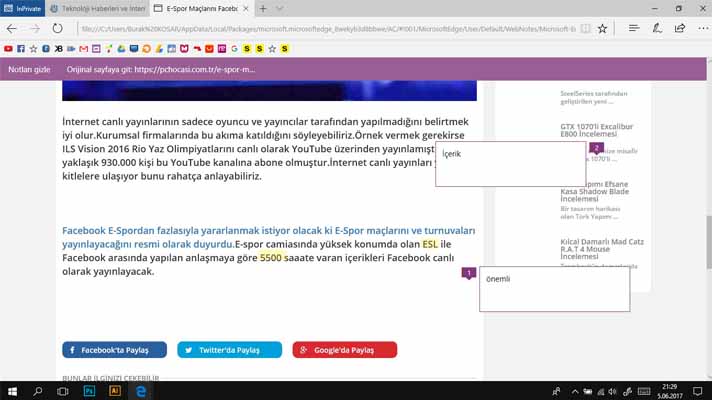Click Notları gizle to hide notes

click(29, 70)
